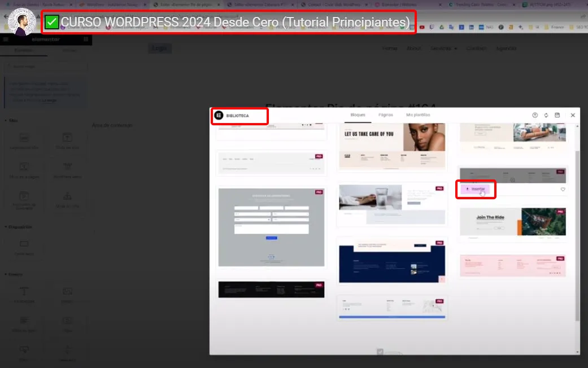Click the library scrollbar up arrow

[x=577, y=126]
